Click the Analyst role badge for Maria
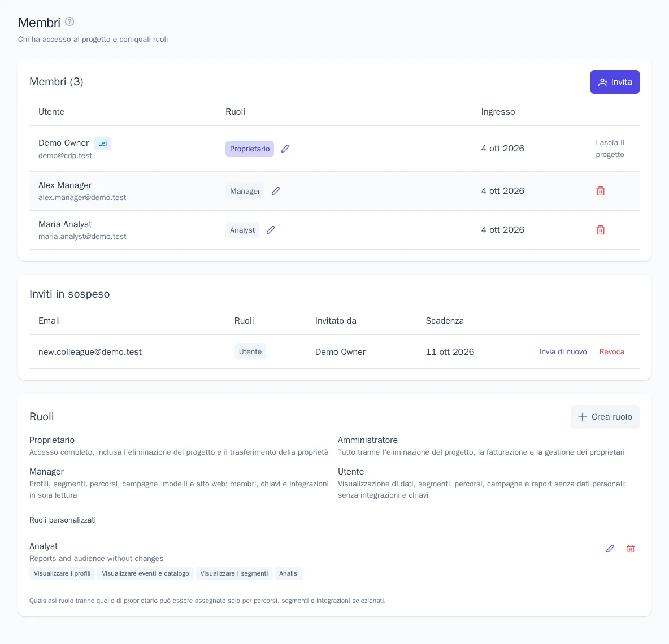The width and height of the screenshot is (669, 644). pyautogui.click(x=242, y=230)
